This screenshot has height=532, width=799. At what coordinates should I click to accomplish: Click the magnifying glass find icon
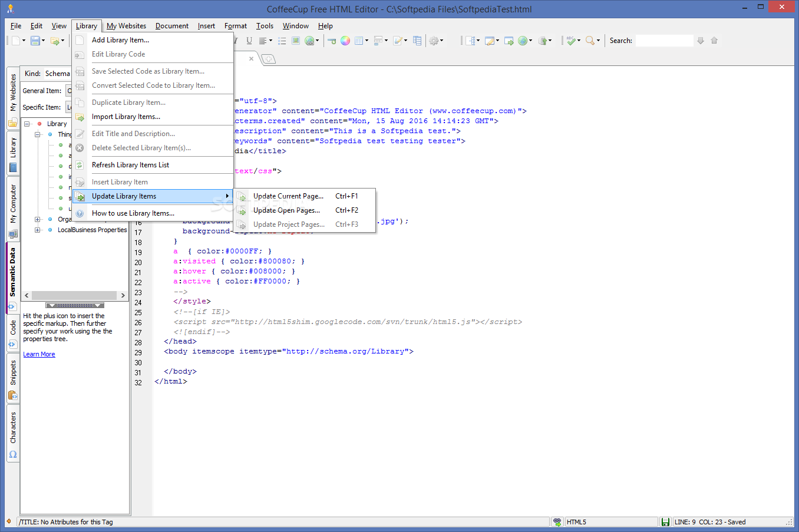pyautogui.click(x=590, y=41)
